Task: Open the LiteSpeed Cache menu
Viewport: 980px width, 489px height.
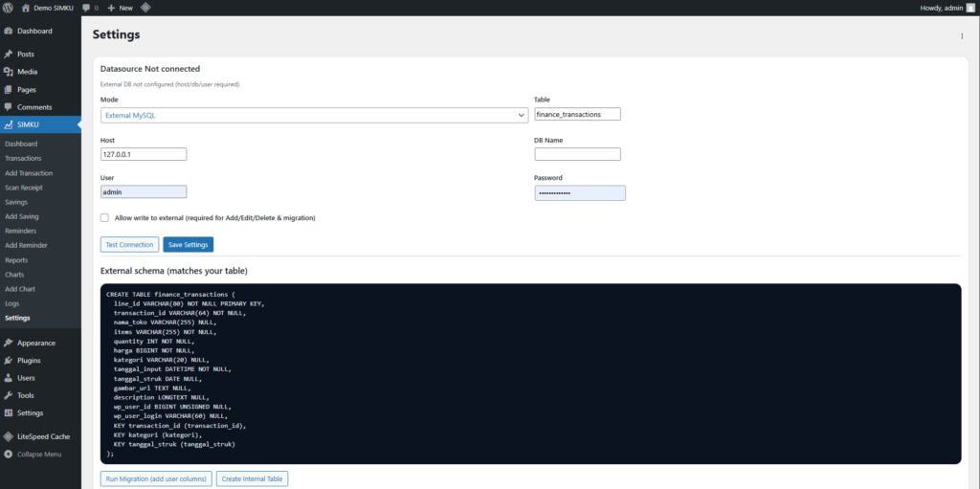Action: click(x=40, y=436)
